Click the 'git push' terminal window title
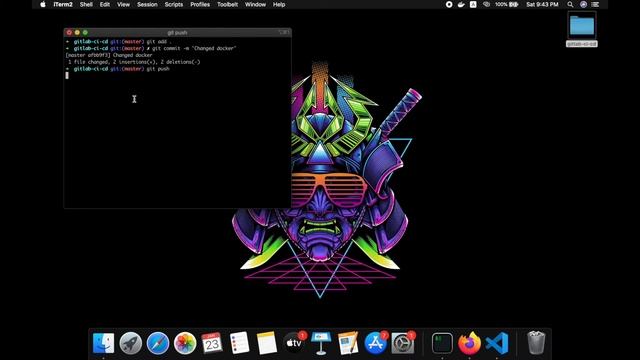This screenshot has height=360, width=640. (x=177, y=32)
